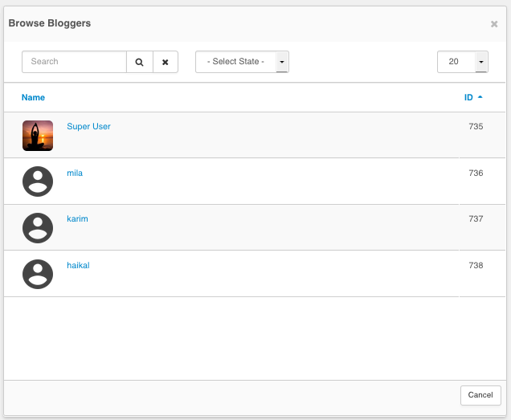Click the magnifier search icon button

[x=140, y=62]
